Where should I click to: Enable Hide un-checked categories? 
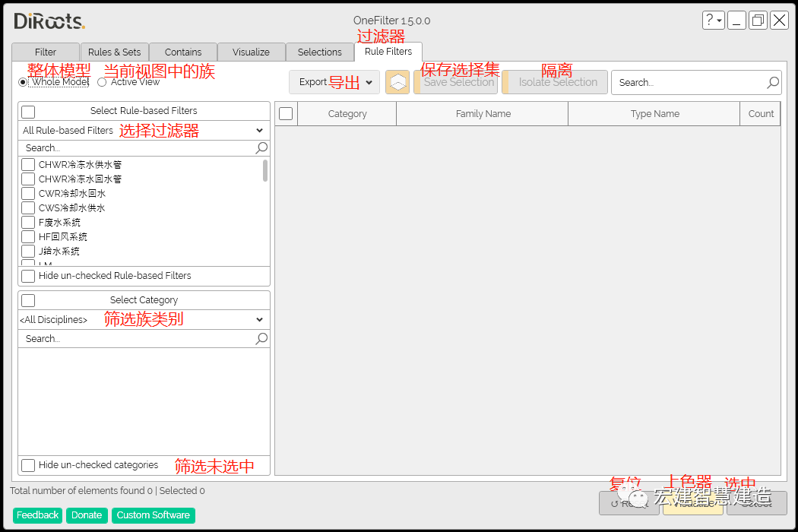[29, 465]
